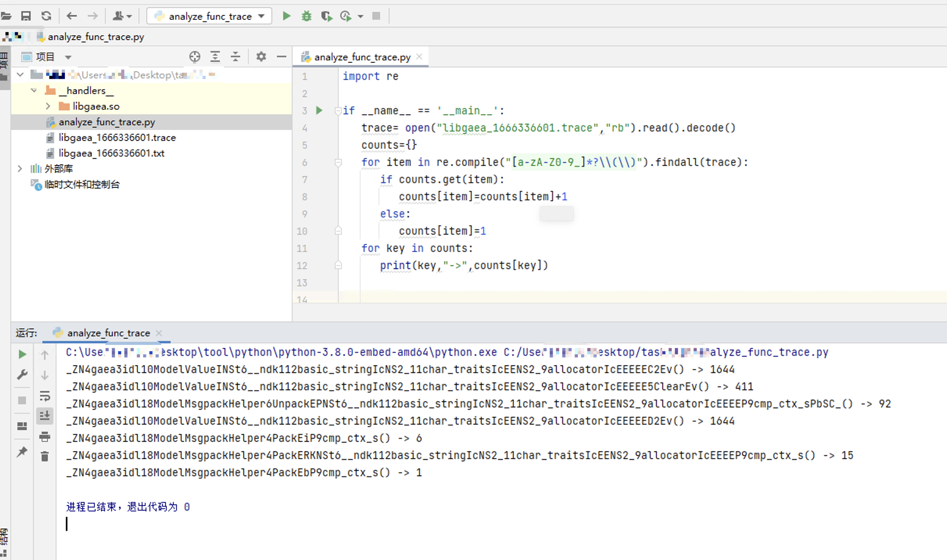Select opened file crosshair icon in project panel
The image size is (947, 560).
click(x=194, y=57)
